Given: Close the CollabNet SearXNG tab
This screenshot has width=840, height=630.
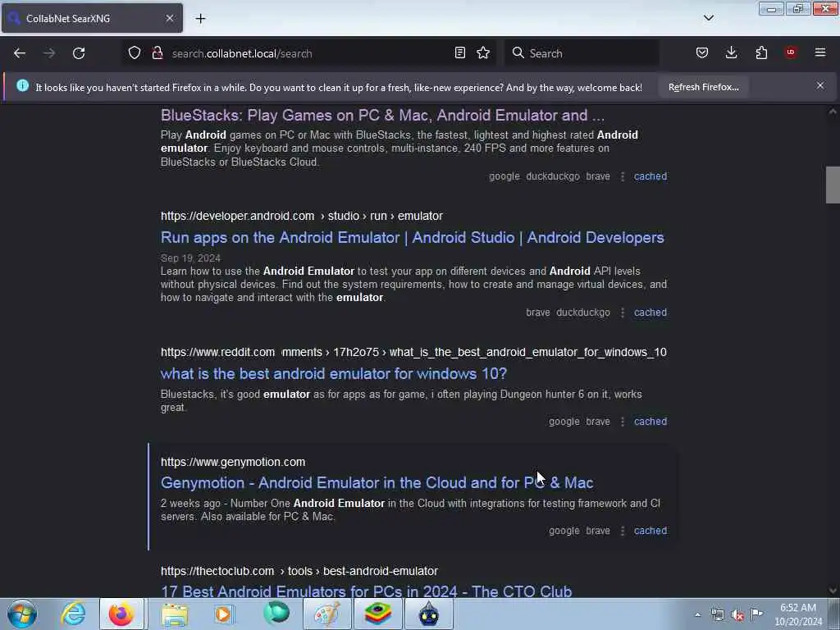Looking at the screenshot, I should [x=170, y=18].
